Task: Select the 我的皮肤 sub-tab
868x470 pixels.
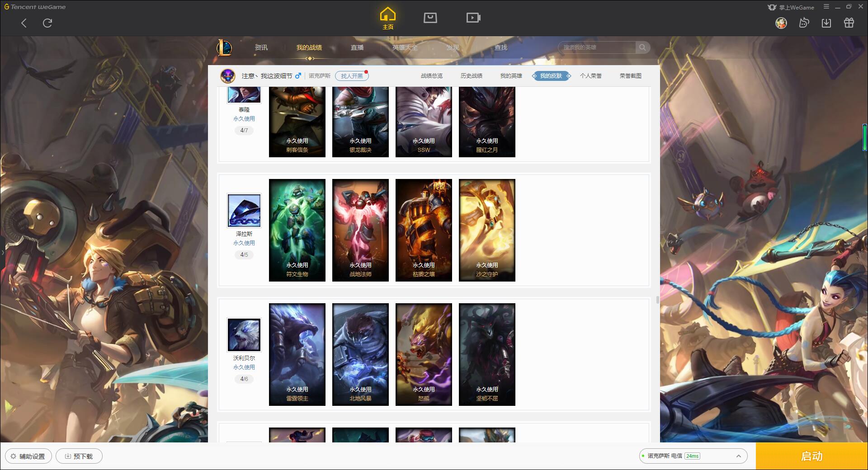Action: [551, 76]
